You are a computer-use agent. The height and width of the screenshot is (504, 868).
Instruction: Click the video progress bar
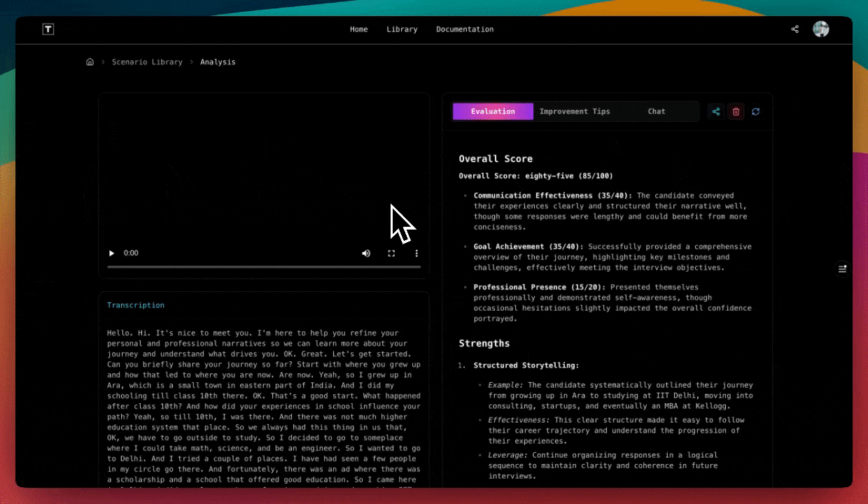264,267
